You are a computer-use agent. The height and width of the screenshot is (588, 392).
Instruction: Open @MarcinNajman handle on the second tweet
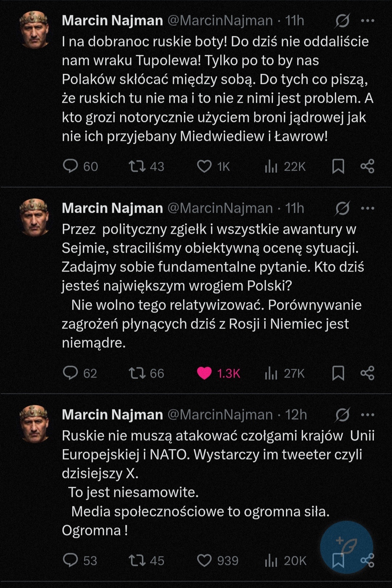(x=220, y=208)
